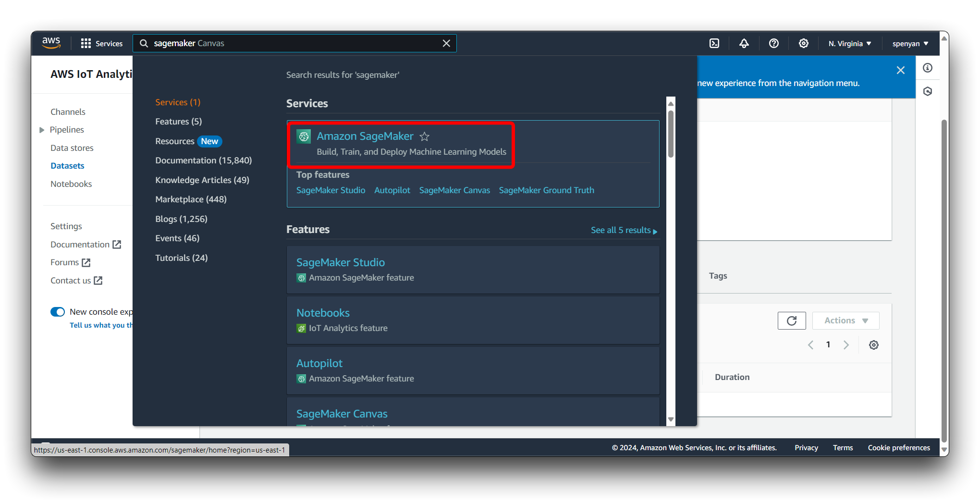This screenshot has height=503, width=980.
Task: Open Datasets in sidebar
Action: tap(67, 166)
